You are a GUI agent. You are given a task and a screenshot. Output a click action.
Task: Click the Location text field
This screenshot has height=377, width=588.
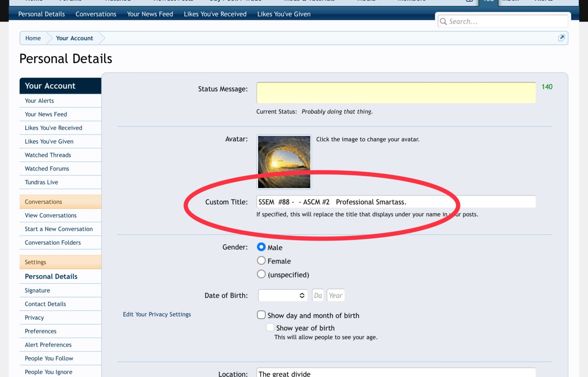pos(396,372)
